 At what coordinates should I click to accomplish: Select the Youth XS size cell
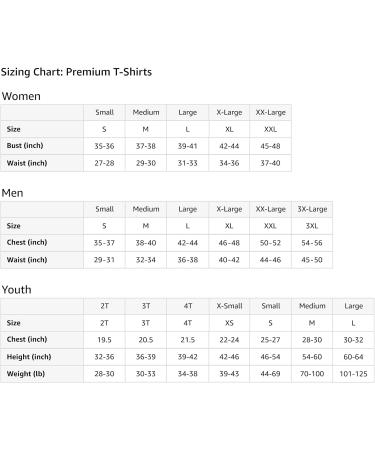click(229, 323)
